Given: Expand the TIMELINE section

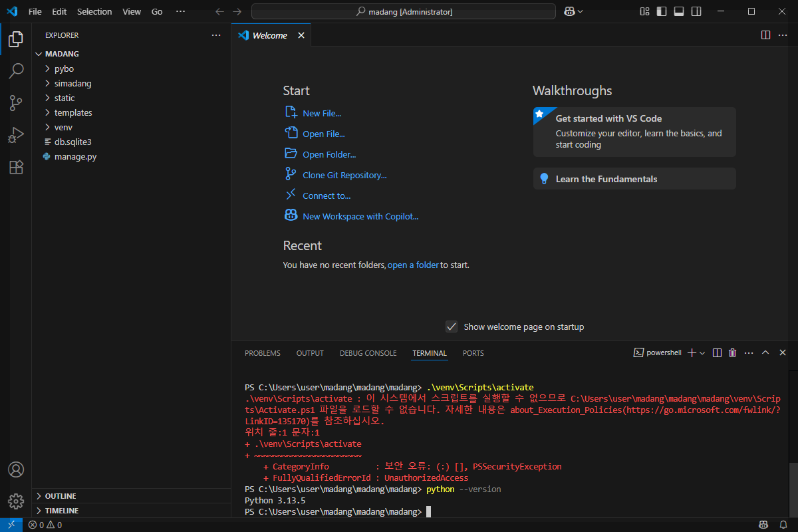Looking at the screenshot, I should pos(130,511).
